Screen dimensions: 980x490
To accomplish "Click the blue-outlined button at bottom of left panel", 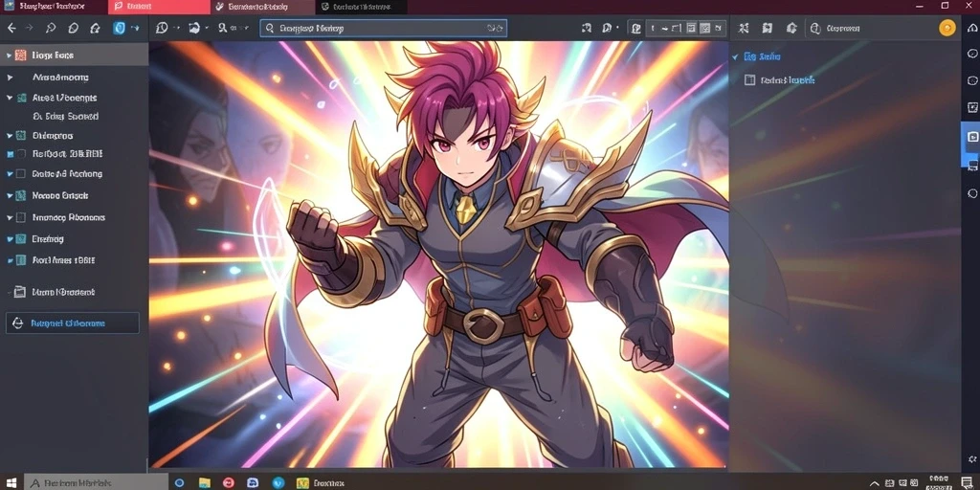I will click(x=73, y=323).
